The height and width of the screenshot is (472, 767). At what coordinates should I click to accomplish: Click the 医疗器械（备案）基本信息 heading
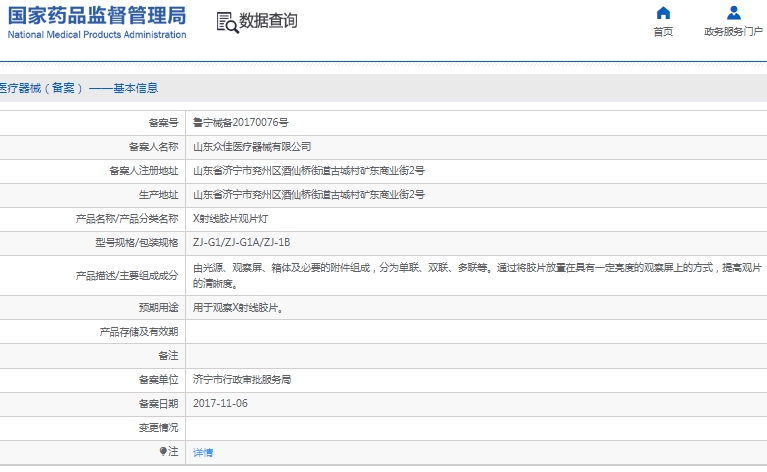coord(79,88)
